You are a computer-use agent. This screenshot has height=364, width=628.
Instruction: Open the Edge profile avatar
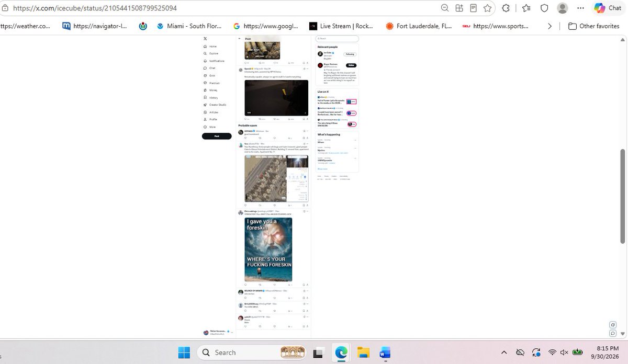coord(563,8)
